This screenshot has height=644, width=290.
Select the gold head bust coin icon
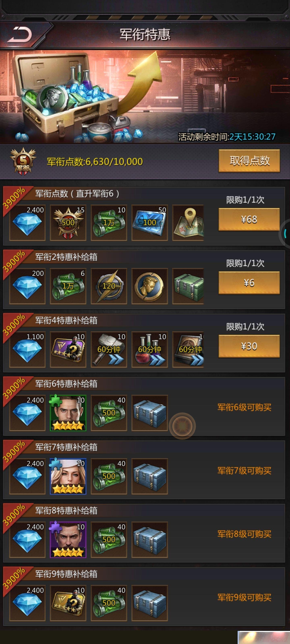[150, 286]
